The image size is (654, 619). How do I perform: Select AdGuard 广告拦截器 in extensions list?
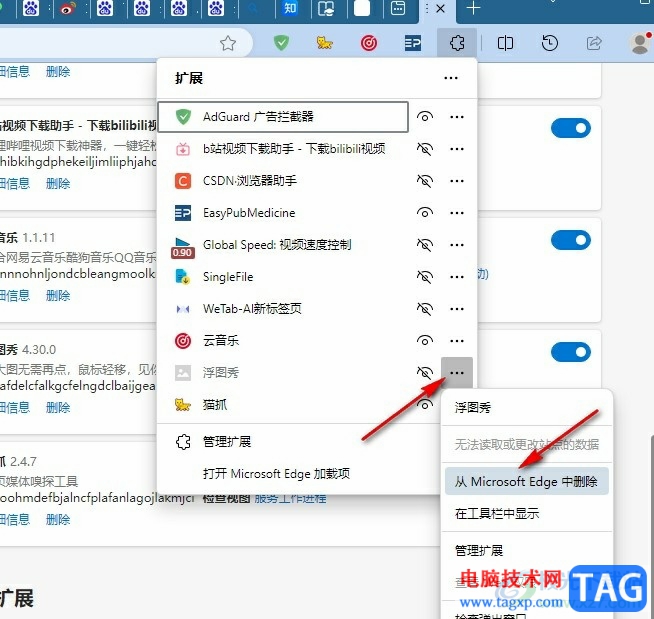283,117
